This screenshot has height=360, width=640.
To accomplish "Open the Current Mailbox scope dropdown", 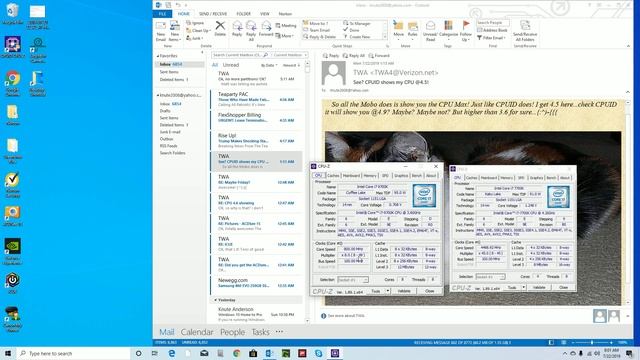I will click(x=289, y=55).
